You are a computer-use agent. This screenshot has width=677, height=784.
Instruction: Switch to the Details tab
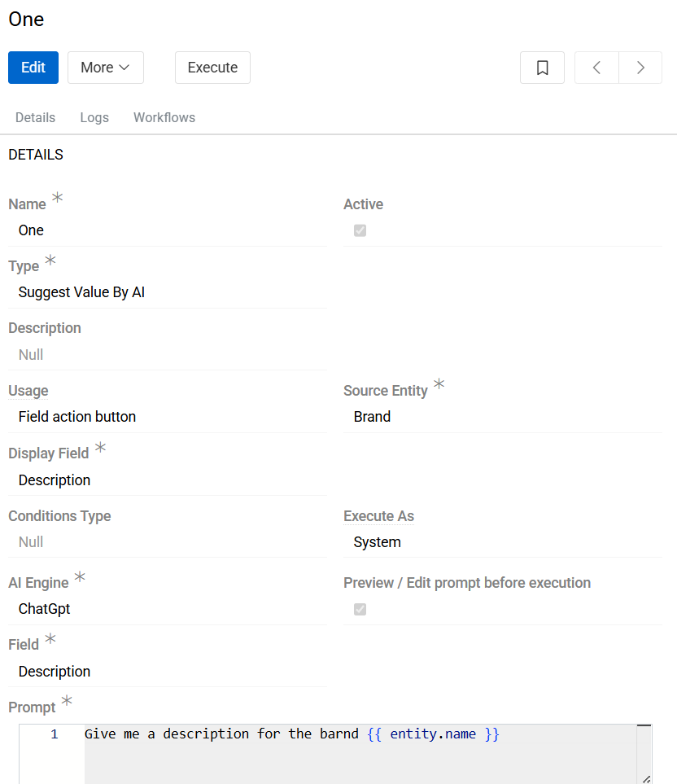(35, 117)
